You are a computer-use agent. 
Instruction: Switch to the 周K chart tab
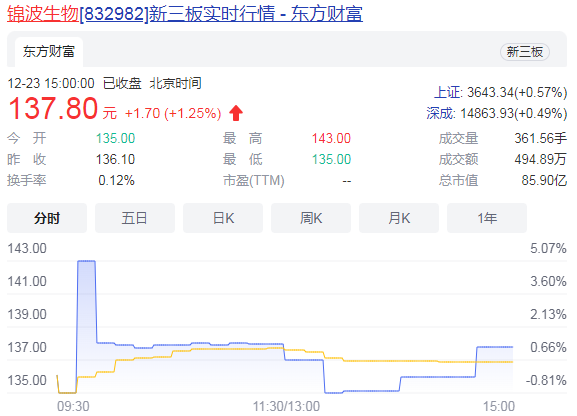click(311, 218)
